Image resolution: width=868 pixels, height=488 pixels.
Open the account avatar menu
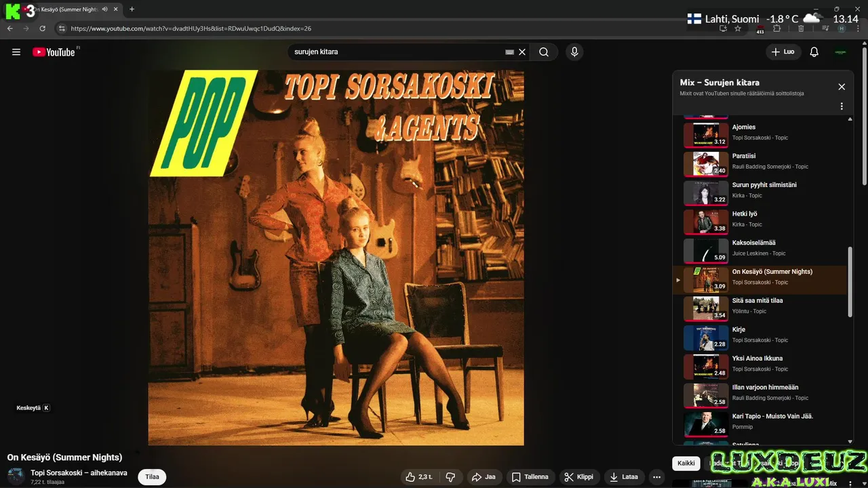[x=841, y=52]
